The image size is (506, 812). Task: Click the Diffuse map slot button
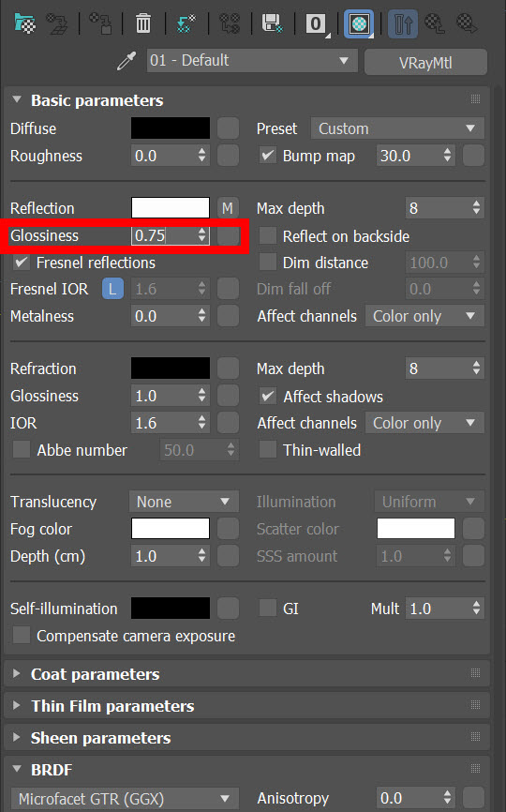coord(228,128)
